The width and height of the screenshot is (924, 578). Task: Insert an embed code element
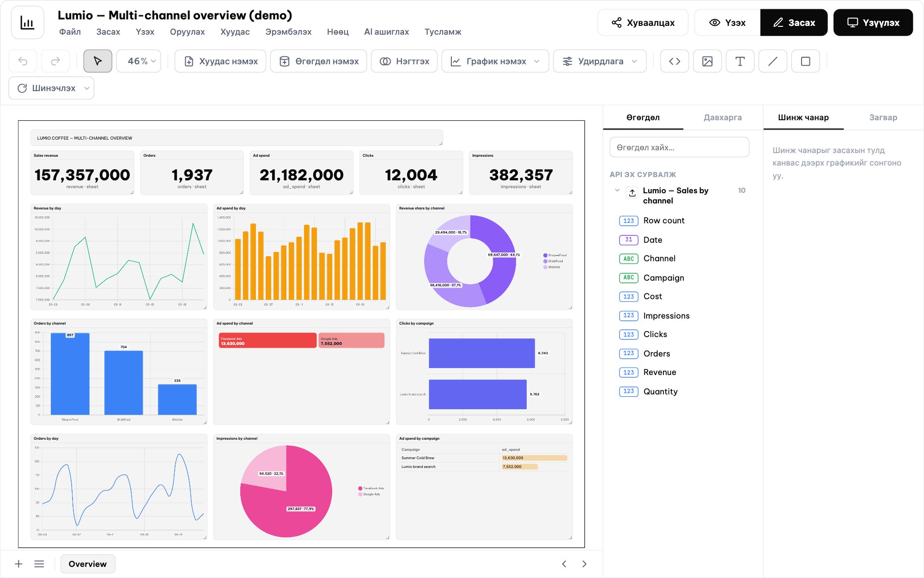pyautogui.click(x=675, y=61)
